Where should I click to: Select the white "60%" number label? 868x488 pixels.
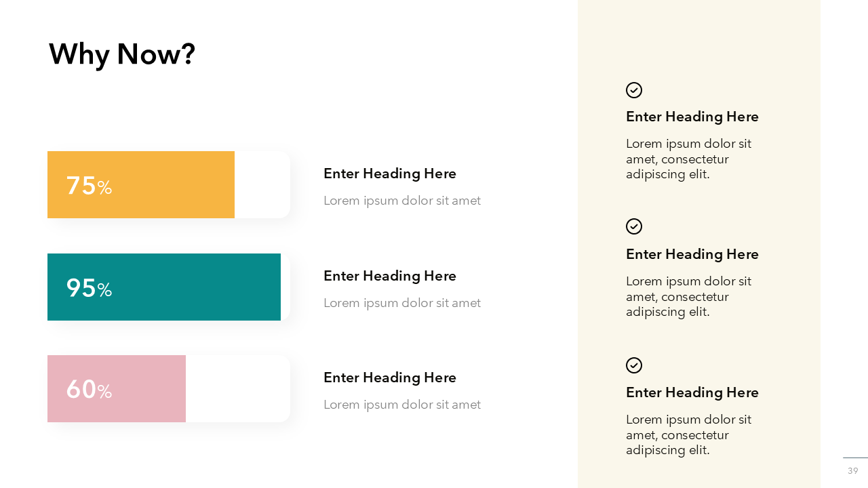[x=89, y=390]
